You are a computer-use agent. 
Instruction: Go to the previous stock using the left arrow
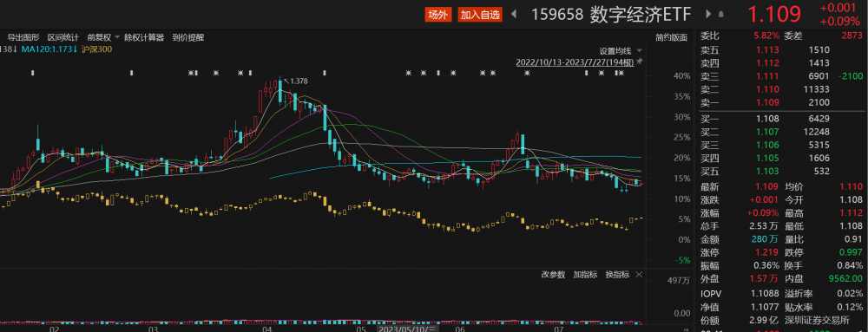[514, 15]
